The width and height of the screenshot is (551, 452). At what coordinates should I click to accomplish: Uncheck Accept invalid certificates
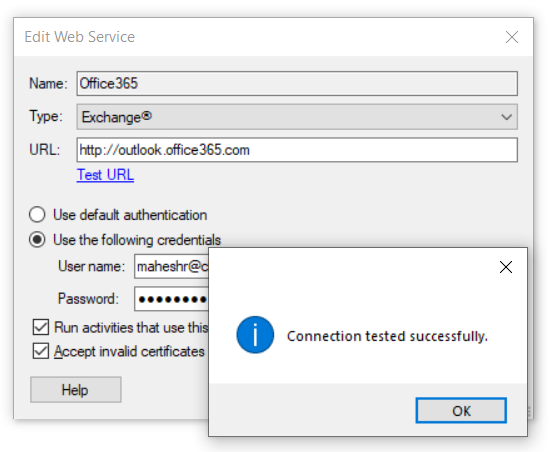click(x=41, y=351)
